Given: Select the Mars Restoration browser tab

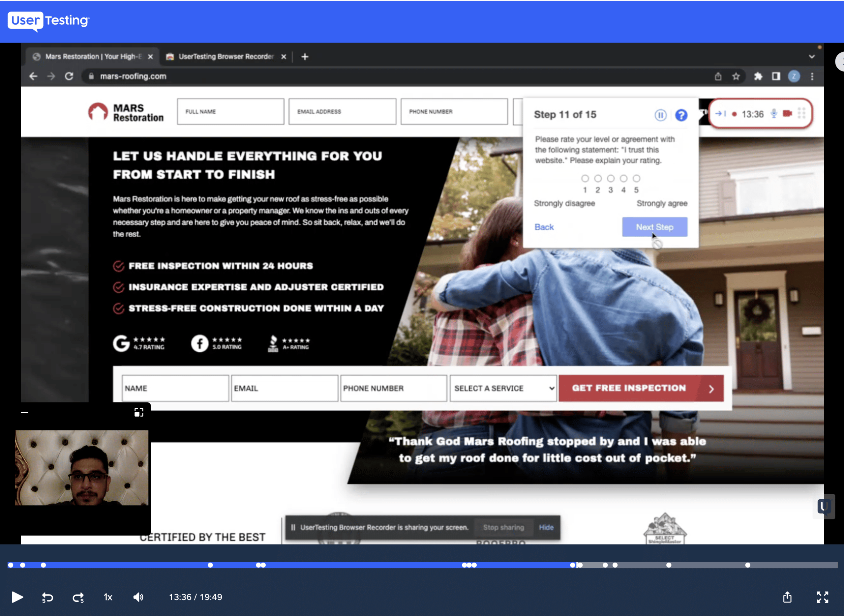Looking at the screenshot, I should tap(93, 57).
